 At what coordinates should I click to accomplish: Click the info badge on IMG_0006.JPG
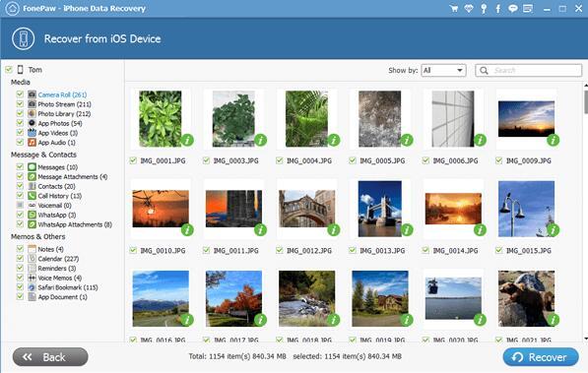click(480, 140)
